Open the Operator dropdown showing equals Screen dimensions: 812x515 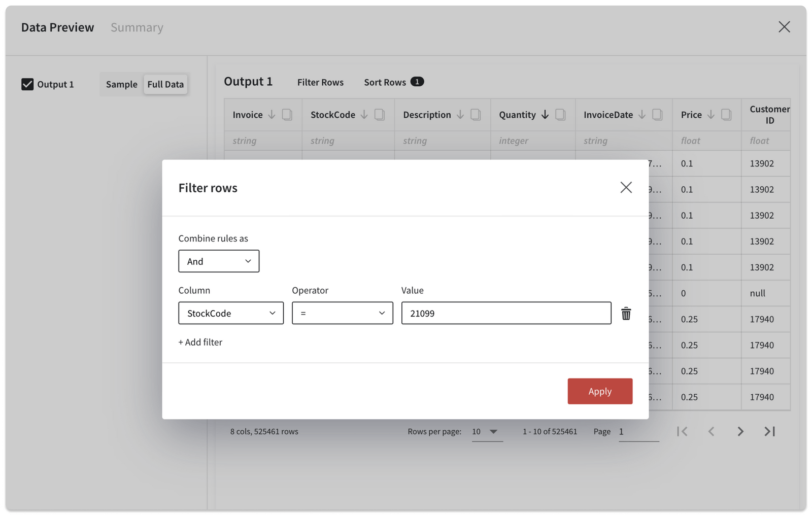[342, 313]
